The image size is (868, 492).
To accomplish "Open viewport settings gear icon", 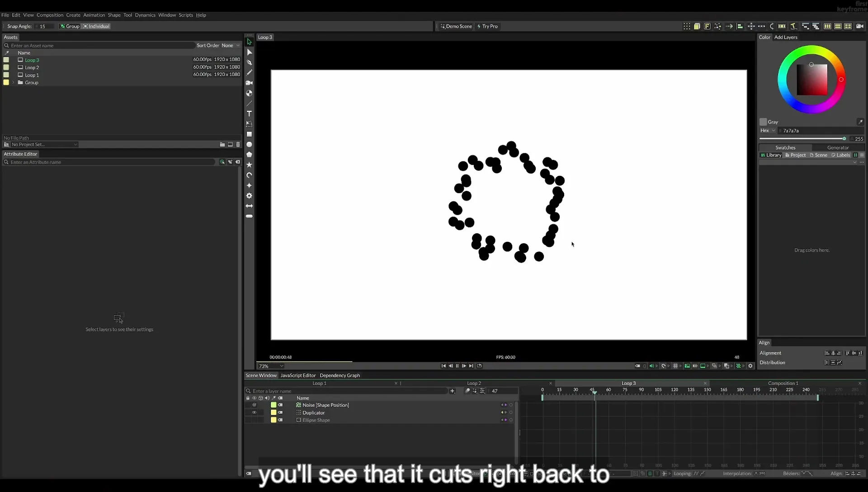I will [x=750, y=366].
